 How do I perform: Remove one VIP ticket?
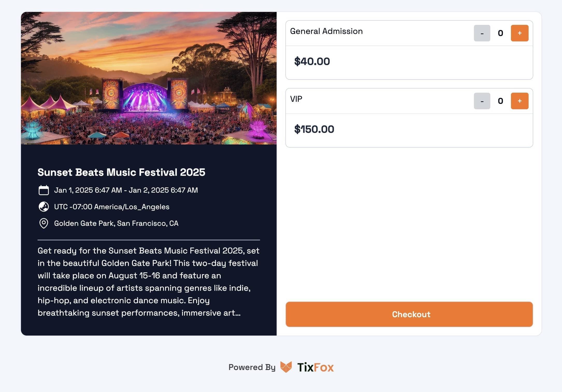point(482,101)
